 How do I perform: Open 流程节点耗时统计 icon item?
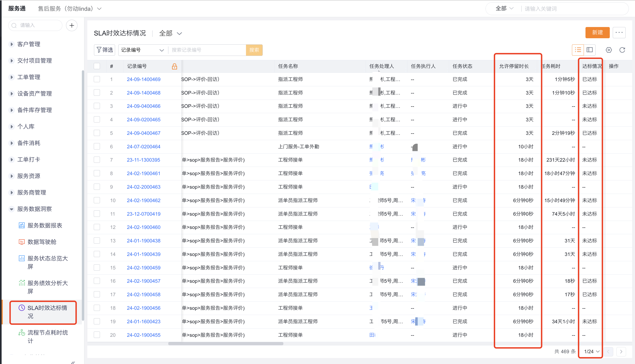(x=22, y=332)
